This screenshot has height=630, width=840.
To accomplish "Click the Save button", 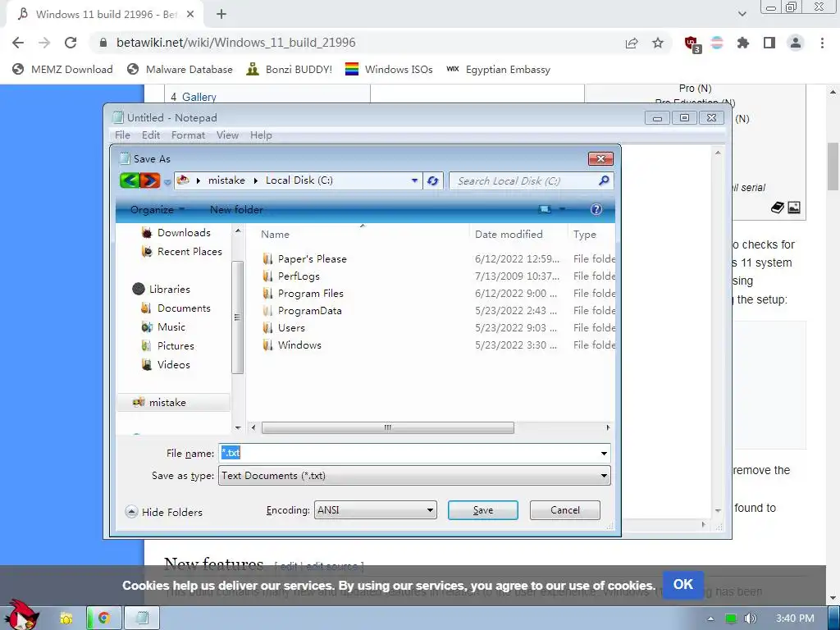I will point(482,510).
